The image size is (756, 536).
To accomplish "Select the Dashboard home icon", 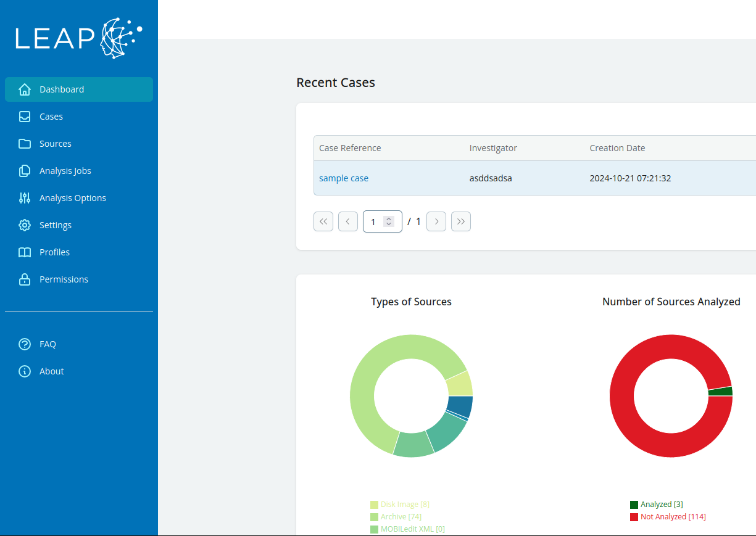I will click(x=25, y=89).
